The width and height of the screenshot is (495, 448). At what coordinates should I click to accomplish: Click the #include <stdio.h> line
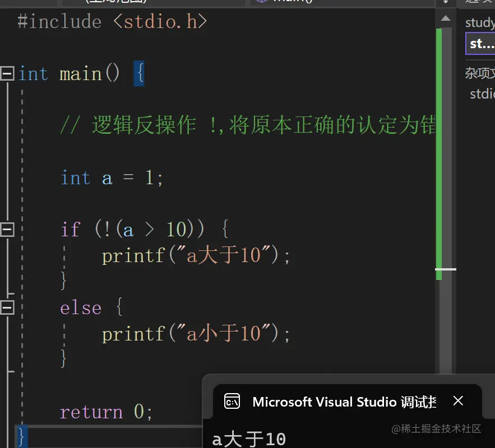pyautogui.click(x=112, y=22)
